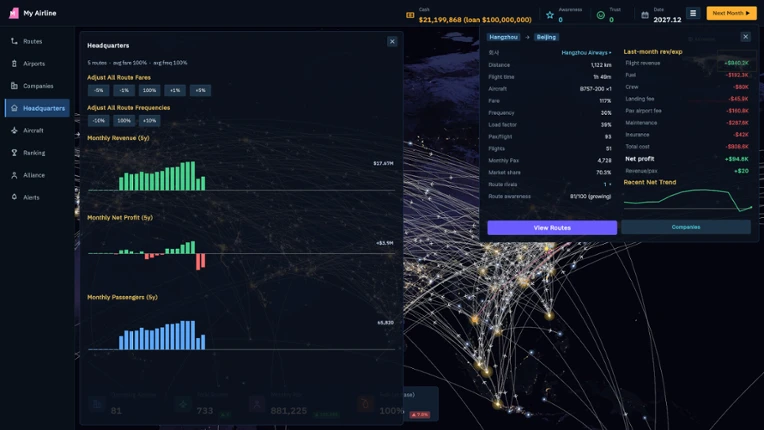Click the Revenue/pax value +$20

tap(742, 171)
